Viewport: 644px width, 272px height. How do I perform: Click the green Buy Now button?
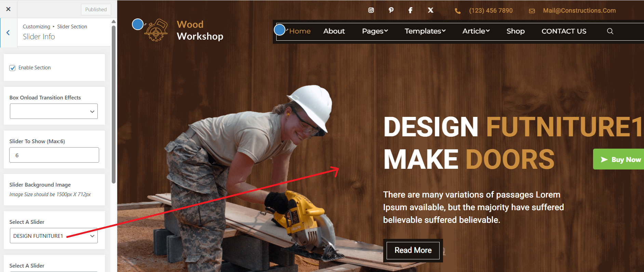tap(620, 159)
